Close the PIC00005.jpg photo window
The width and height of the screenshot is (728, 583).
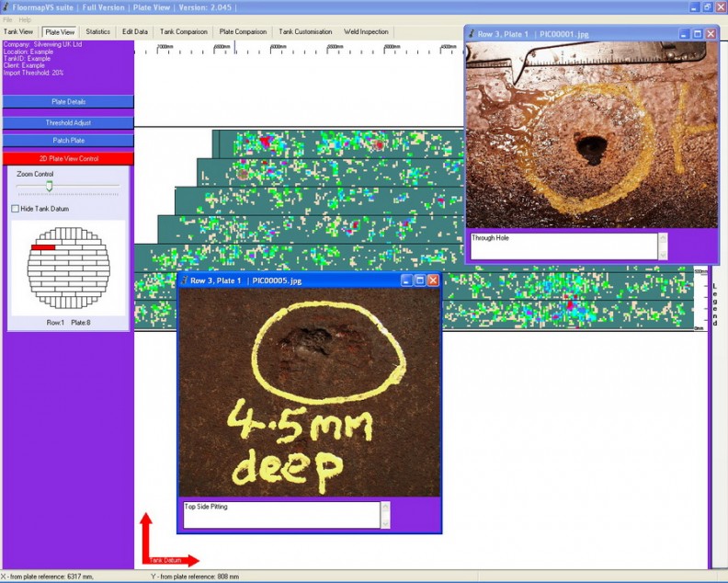(x=433, y=280)
